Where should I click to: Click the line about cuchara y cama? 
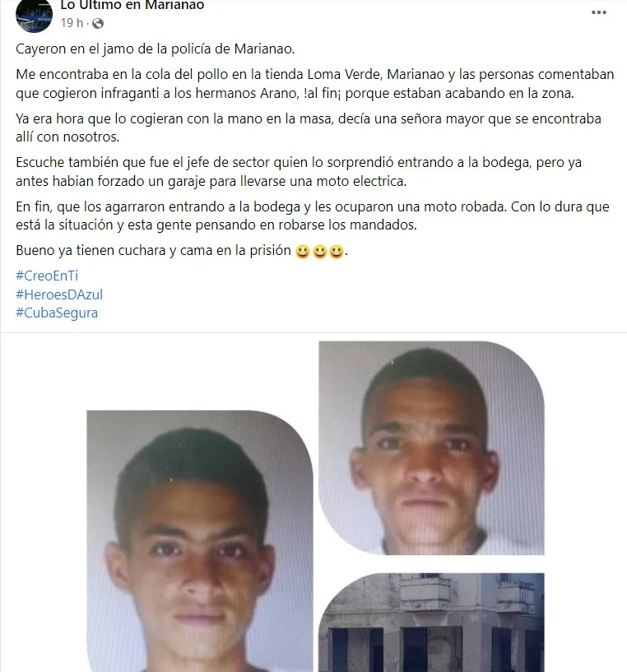click(182, 251)
